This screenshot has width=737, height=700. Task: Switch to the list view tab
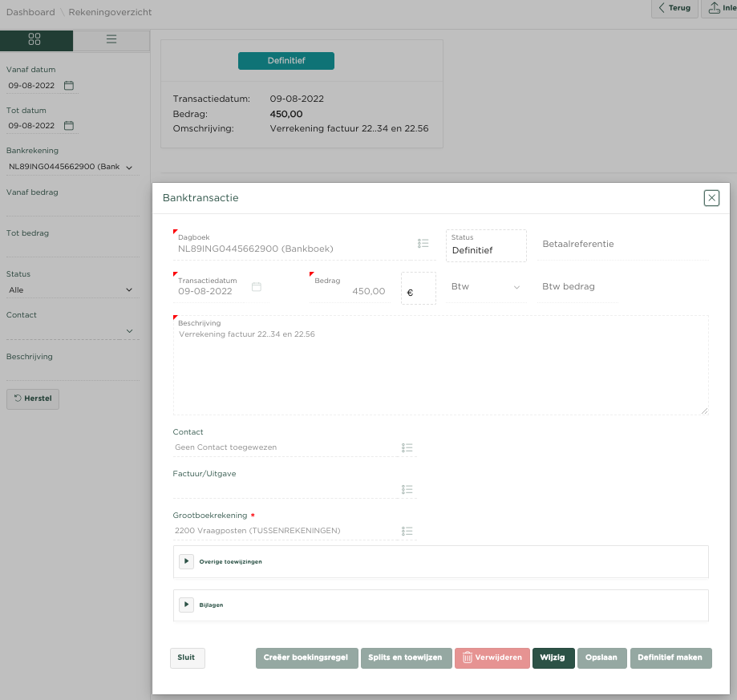pos(111,39)
